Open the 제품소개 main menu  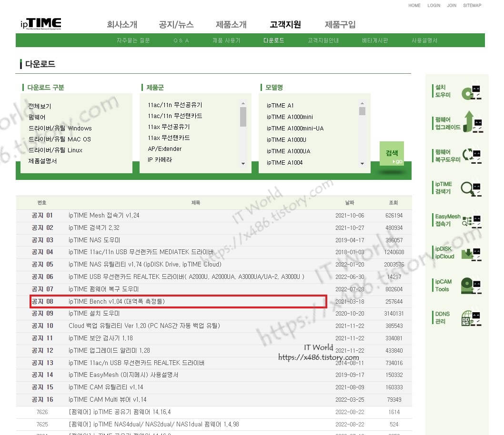click(231, 24)
